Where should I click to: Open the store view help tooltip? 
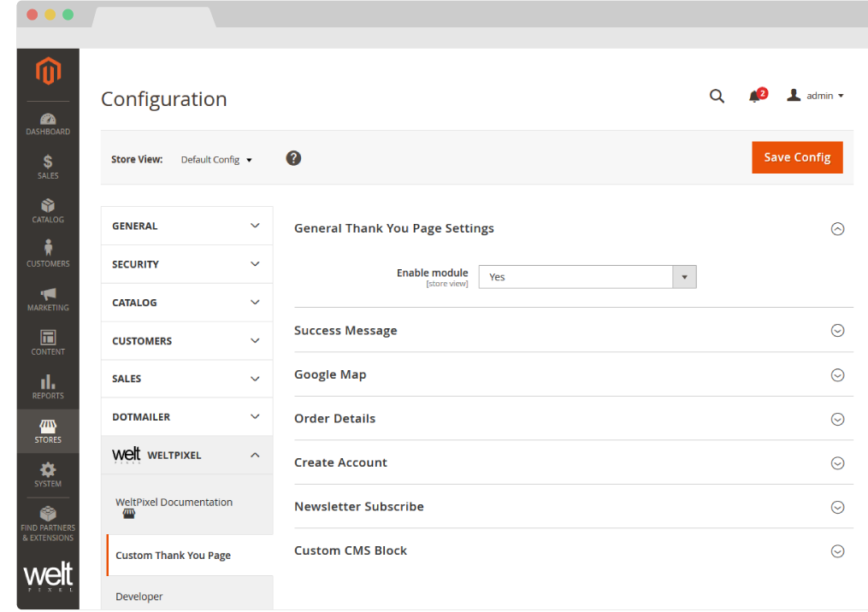[293, 158]
